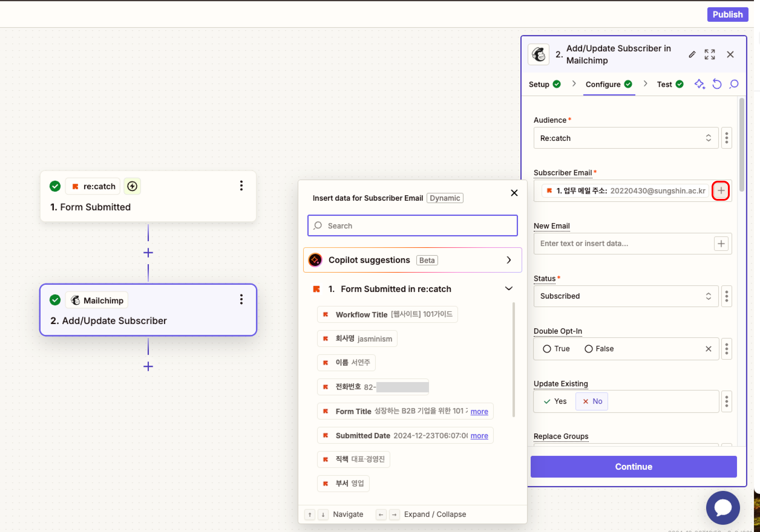This screenshot has height=532, width=760.
Task: Insert the 부서 영업 field
Action: point(343,483)
